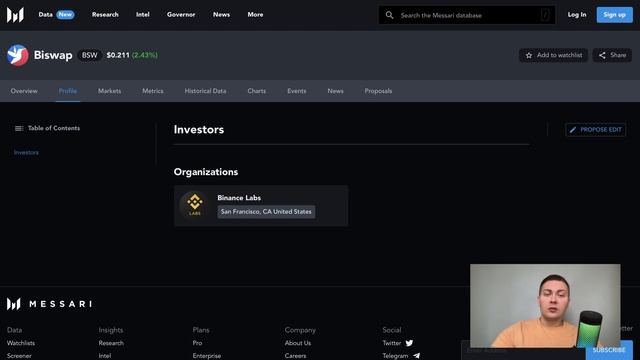Open the Metrics tab

(x=153, y=91)
